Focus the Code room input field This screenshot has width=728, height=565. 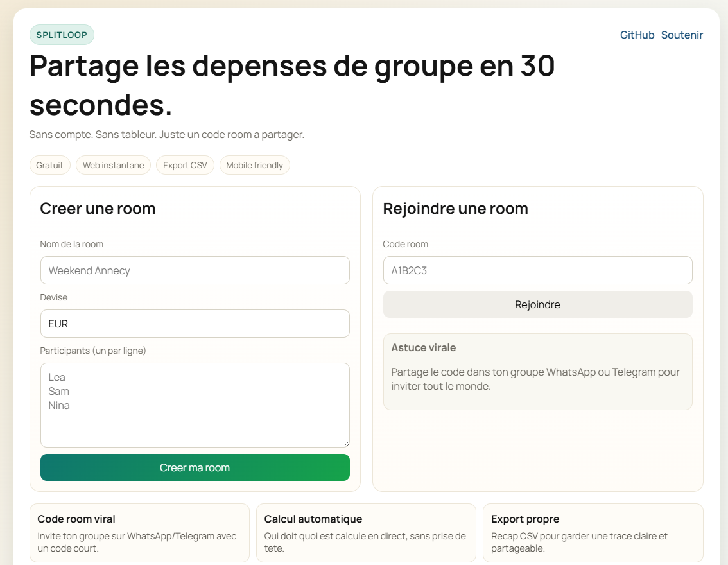click(537, 270)
